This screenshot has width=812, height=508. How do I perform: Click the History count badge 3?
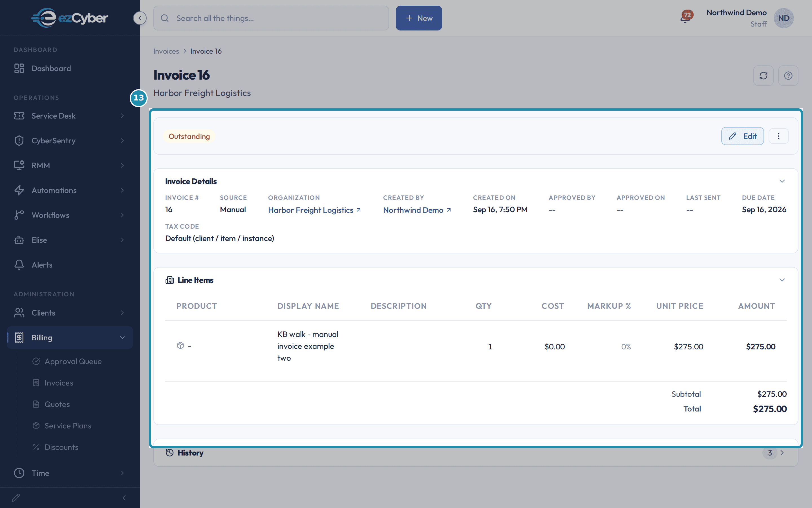(x=770, y=453)
